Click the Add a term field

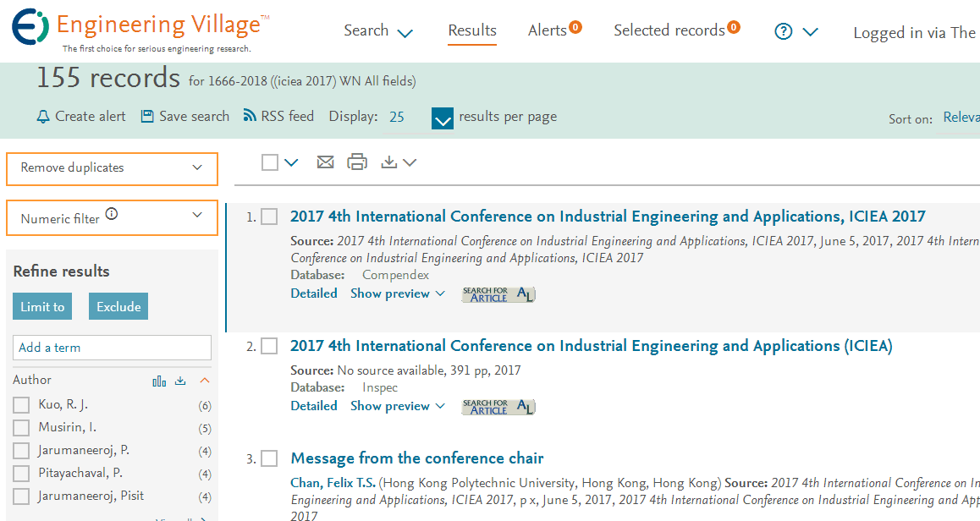point(112,348)
